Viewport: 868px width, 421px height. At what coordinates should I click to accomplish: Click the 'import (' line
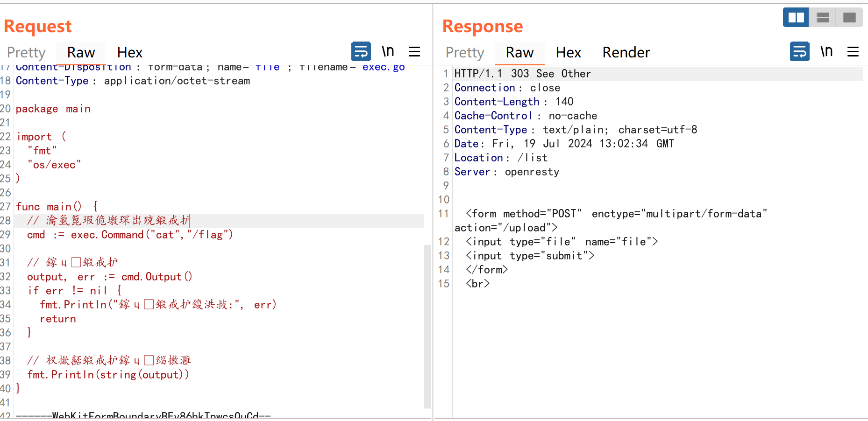click(x=42, y=137)
